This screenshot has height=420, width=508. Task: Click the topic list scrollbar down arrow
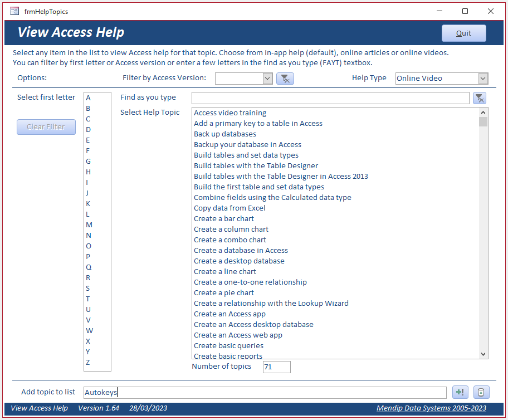click(483, 354)
